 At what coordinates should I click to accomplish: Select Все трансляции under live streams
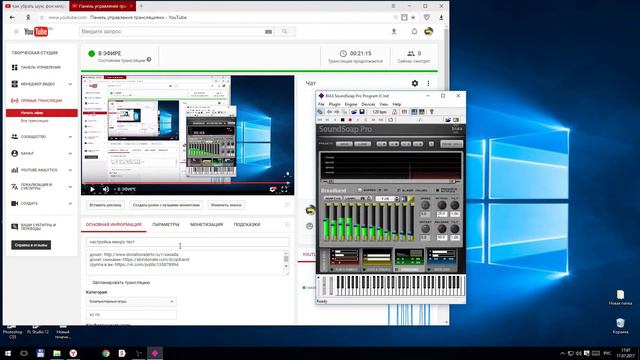35,121
